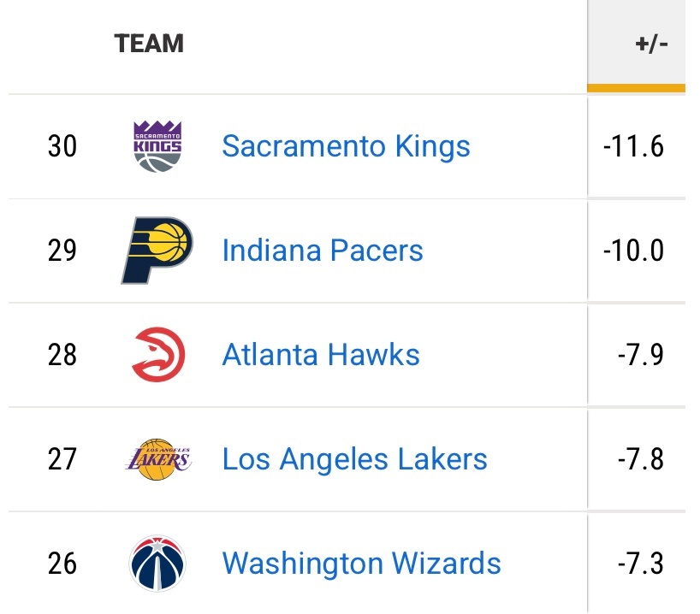Image resolution: width=700 pixels, height=614 pixels.
Task: Click the Sacramento Kings logo
Action: pos(157,146)
